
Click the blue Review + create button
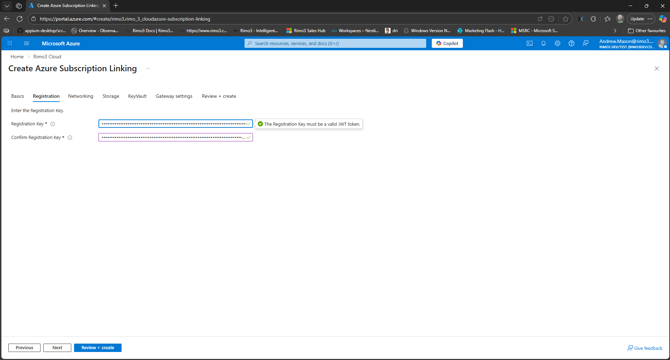tap(98, 348)
